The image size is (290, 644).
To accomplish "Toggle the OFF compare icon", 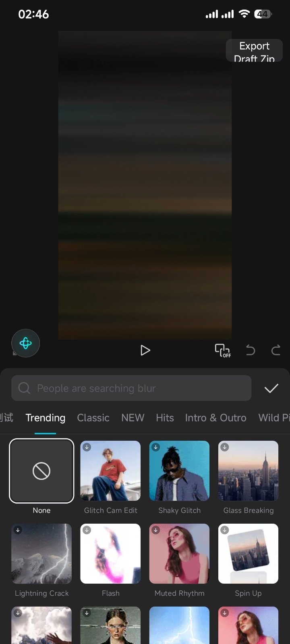I will point(223,350).
